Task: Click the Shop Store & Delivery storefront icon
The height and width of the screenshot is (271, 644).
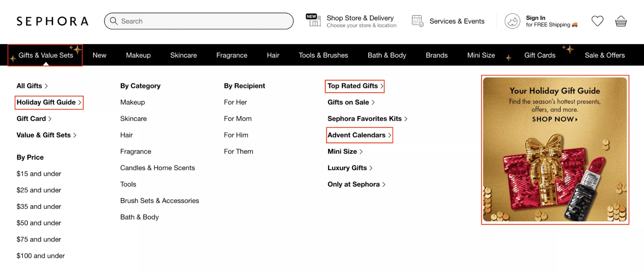Action: [313, 20]
